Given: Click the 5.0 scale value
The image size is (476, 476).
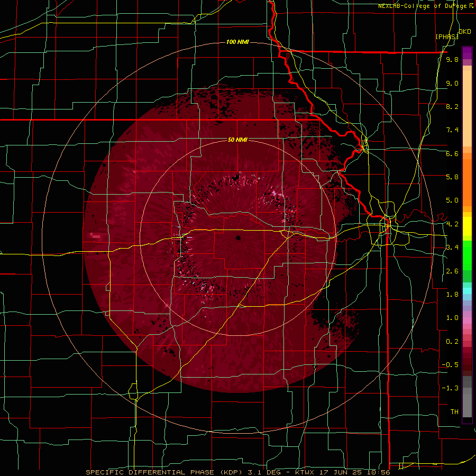Looking at the screenshot, I should 452,200.
